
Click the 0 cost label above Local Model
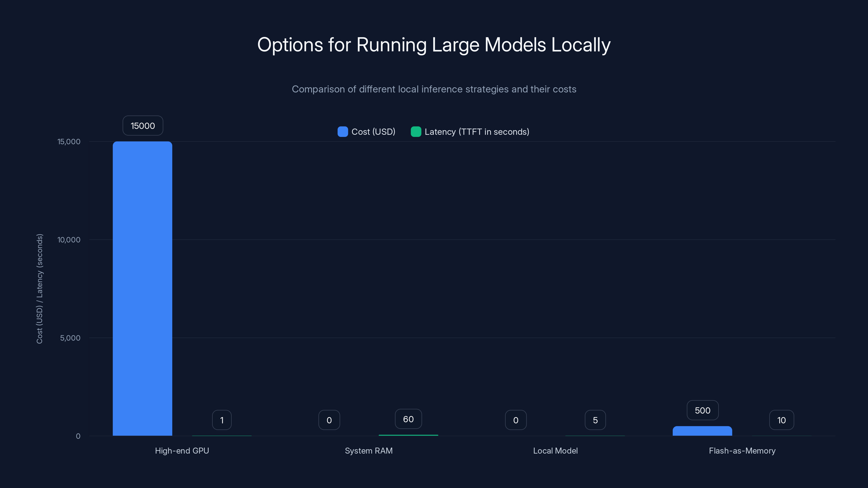pos(516,420)
